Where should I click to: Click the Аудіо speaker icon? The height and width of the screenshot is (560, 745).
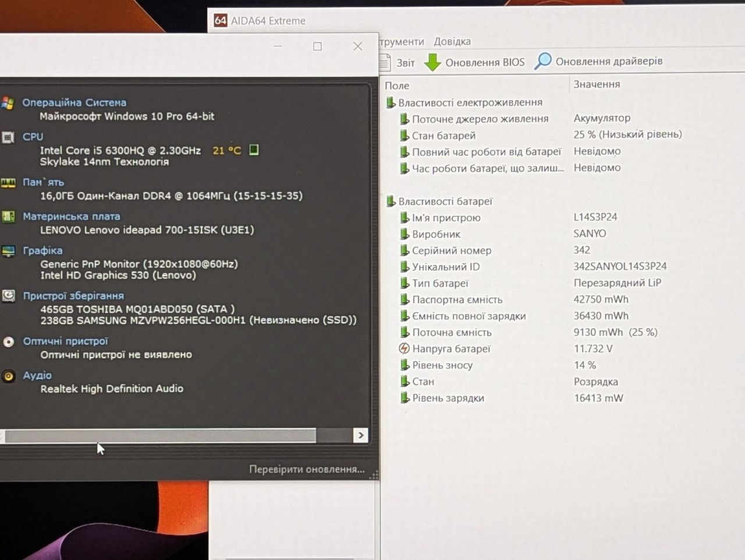tap(8, 376)
